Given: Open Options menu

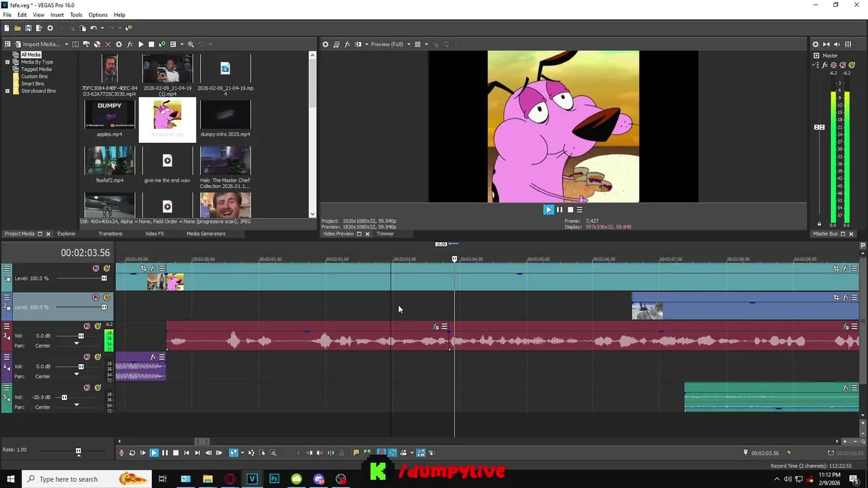Looking at the screenshot, I should click(98, 15).
